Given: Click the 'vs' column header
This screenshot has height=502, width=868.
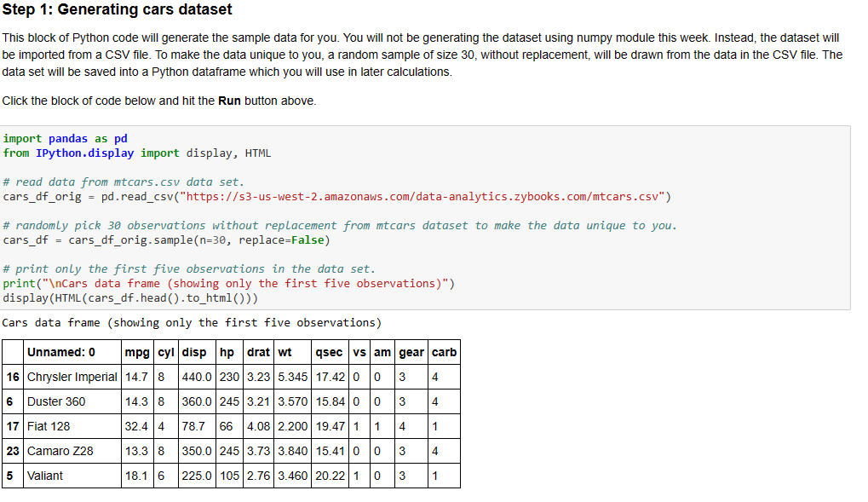Looking at the screenshot, I should click(x=359, y=352).
